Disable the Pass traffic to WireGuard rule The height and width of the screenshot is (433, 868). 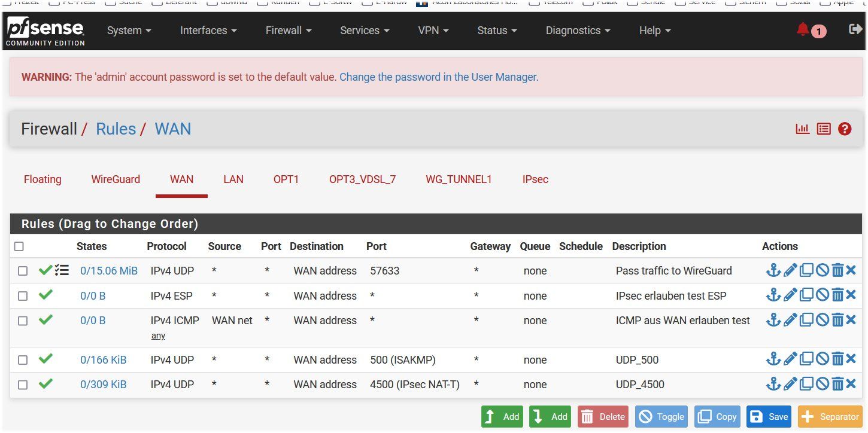click(823, 270)
